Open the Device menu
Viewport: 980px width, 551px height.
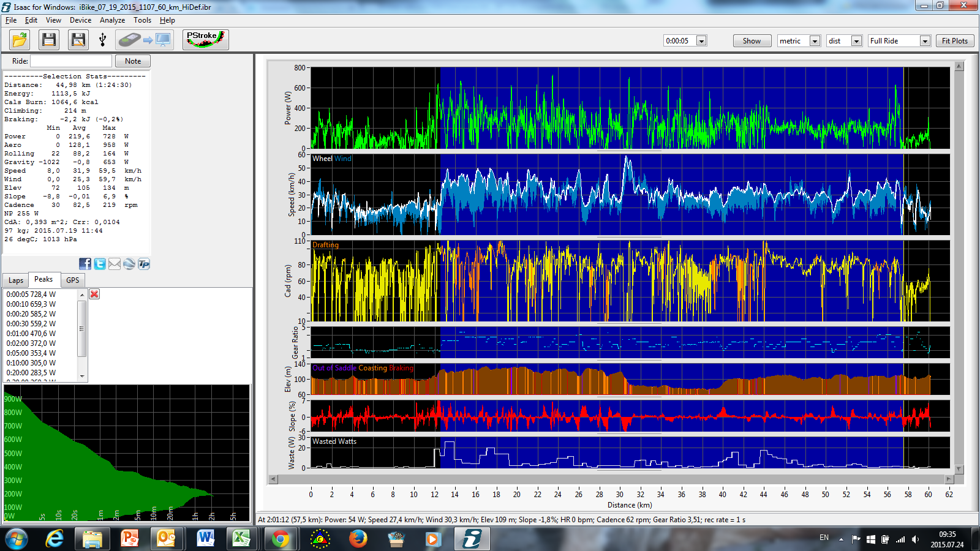tap(80, 20)
